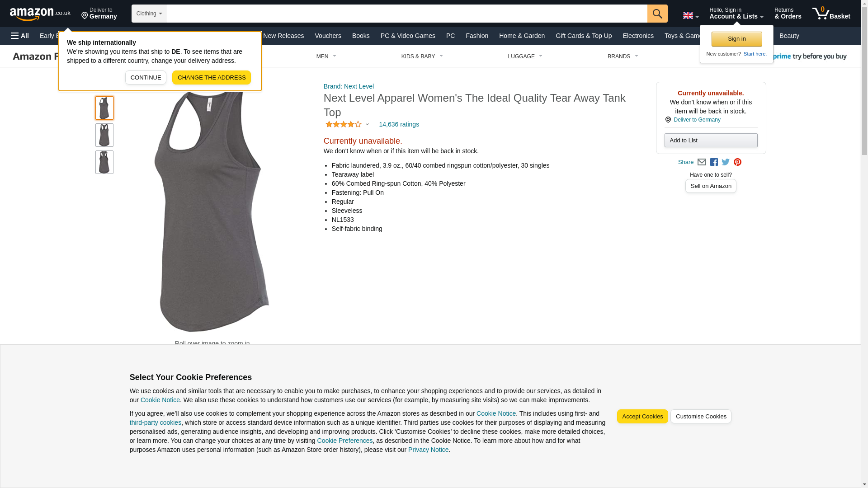This screenshot has height=488, width=868.
Task: Click the CHANGE THE ADDRESS button
Action: pyautogui.click(x=212, y=78)
